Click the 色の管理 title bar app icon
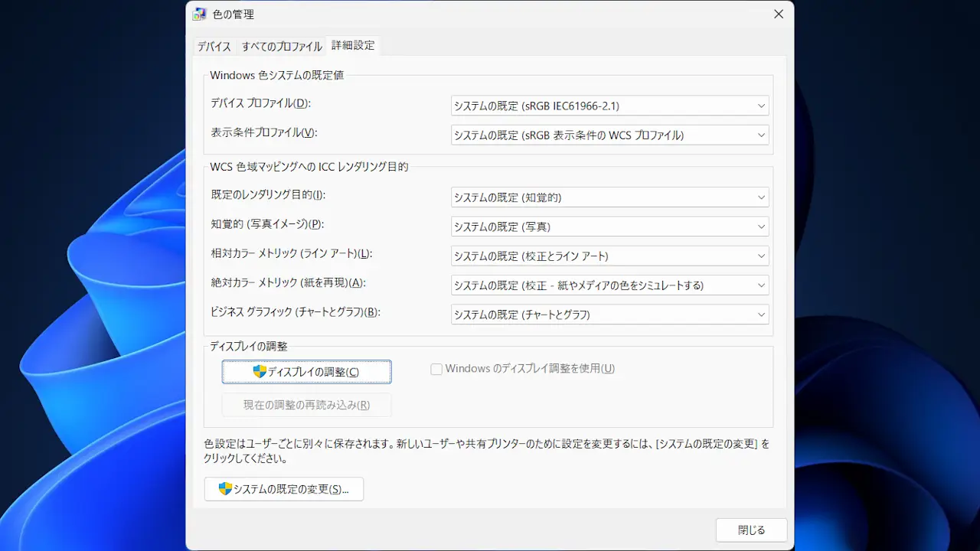The height and width of the screenshot is (551, 980). 200,14
